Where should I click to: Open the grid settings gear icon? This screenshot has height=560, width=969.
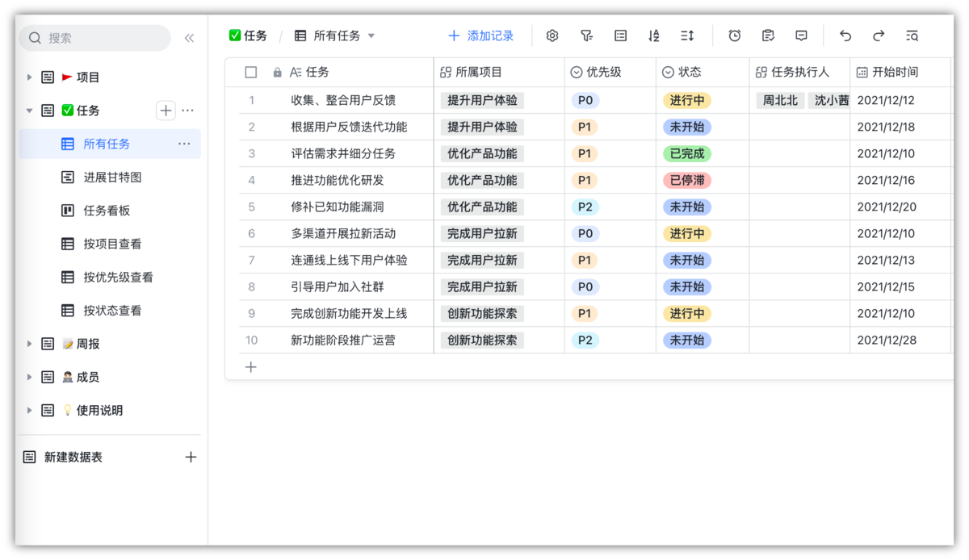pos(552,36)
